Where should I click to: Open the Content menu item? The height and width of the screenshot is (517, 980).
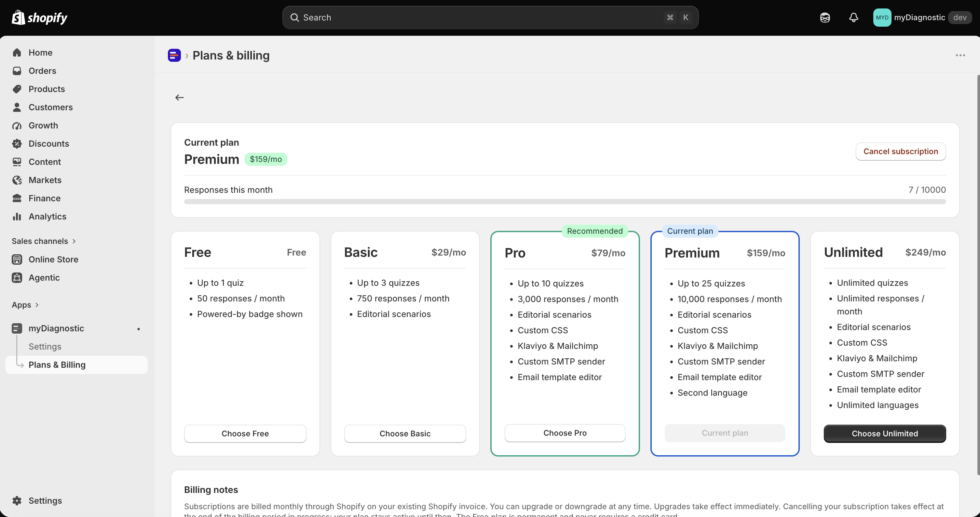(x=76, y=162)
